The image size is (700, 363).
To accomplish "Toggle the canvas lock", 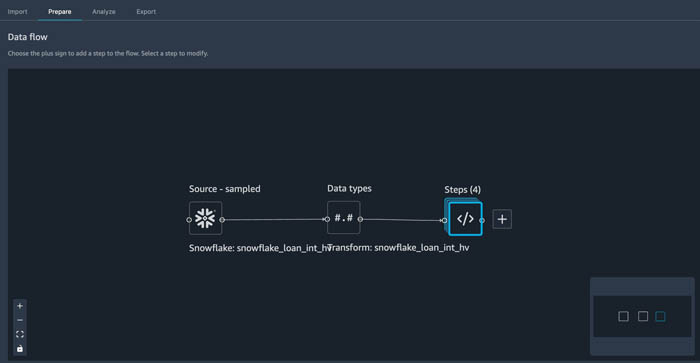I will pyautogui.click(x=20, y=349).
